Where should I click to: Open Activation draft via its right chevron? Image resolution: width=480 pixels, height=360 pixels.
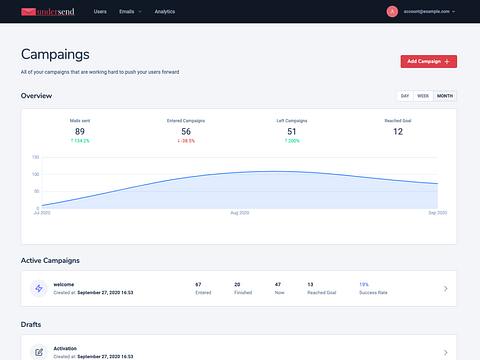(x=446, y=352)
